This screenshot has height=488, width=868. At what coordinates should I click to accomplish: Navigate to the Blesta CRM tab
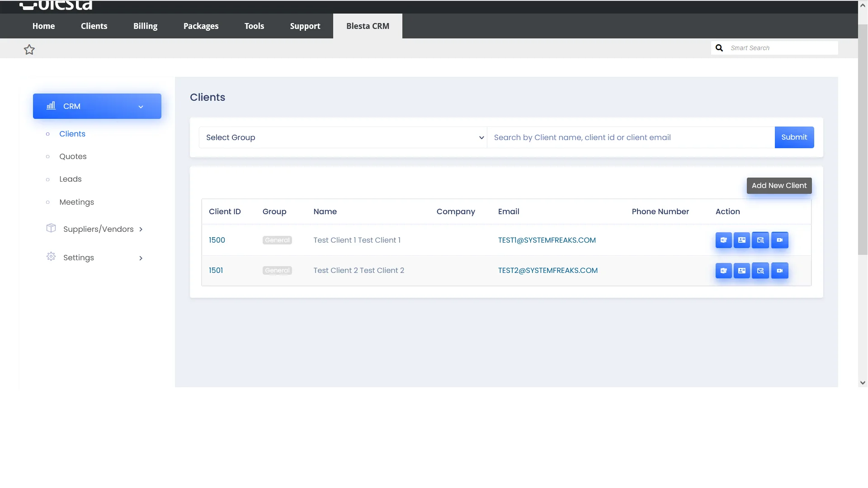[368, 26]
